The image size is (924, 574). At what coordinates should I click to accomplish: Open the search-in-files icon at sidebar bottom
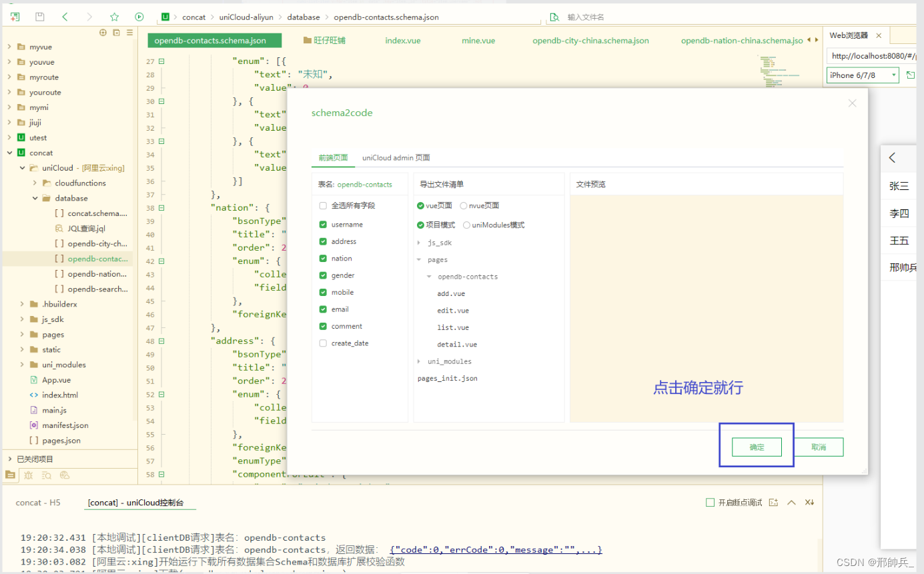(x=46, y=475)
